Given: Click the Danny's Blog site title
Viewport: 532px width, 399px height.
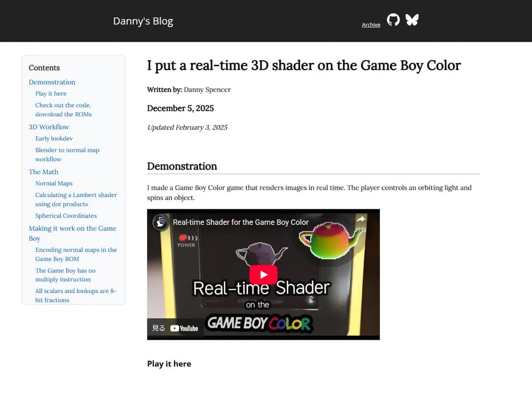Looking at the screenshot, I should coord(143,21).
